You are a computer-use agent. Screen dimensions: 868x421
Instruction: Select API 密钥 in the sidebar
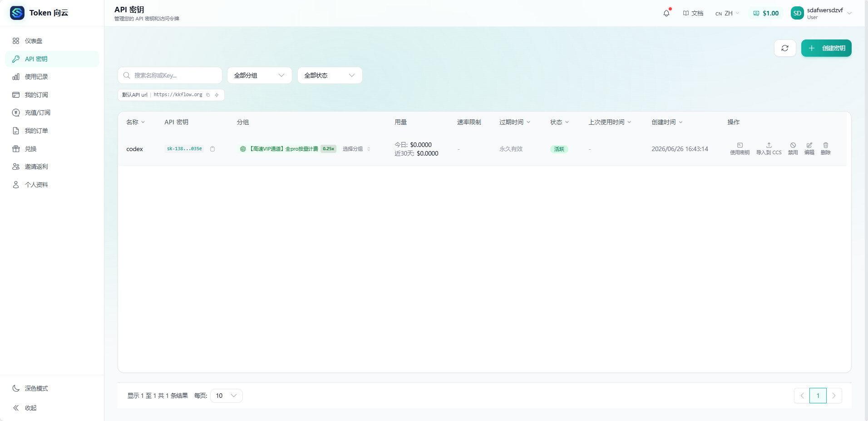[52, 59]
